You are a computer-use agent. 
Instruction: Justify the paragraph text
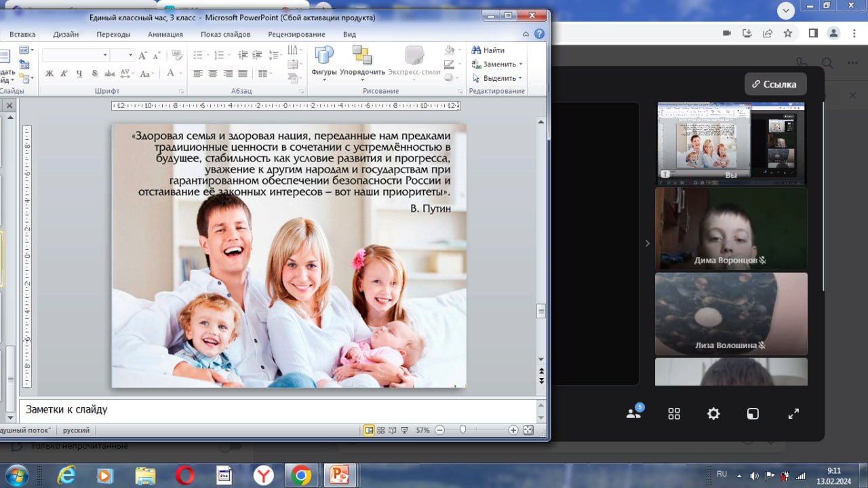(x=243, y=73)
